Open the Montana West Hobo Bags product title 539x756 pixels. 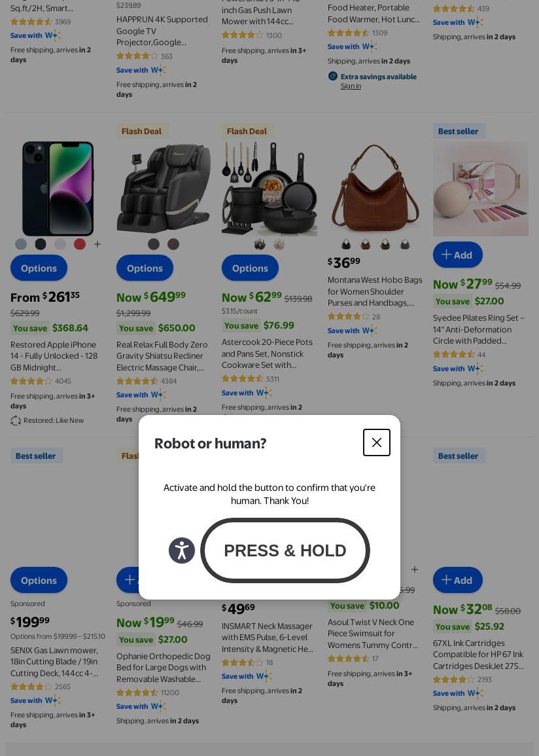tap(375, 291)
